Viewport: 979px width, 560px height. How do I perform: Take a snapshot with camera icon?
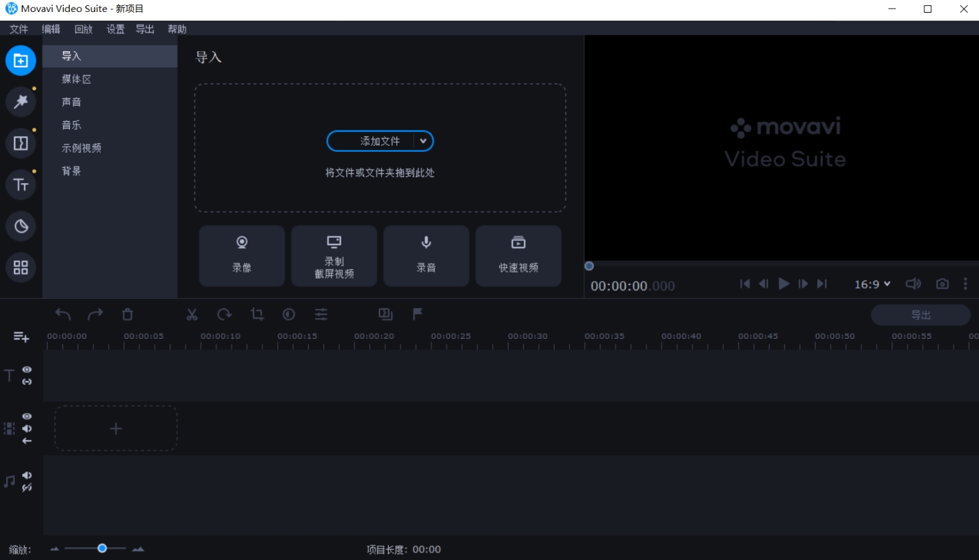click(942, 284)
